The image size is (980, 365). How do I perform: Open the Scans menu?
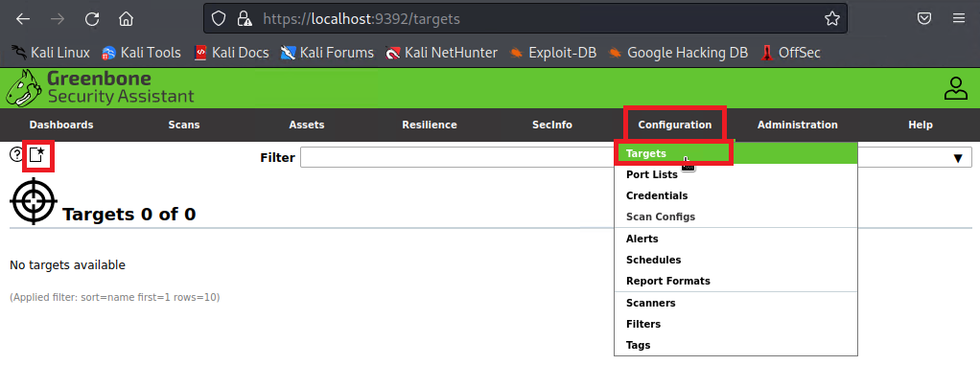[x=184, y=125]
